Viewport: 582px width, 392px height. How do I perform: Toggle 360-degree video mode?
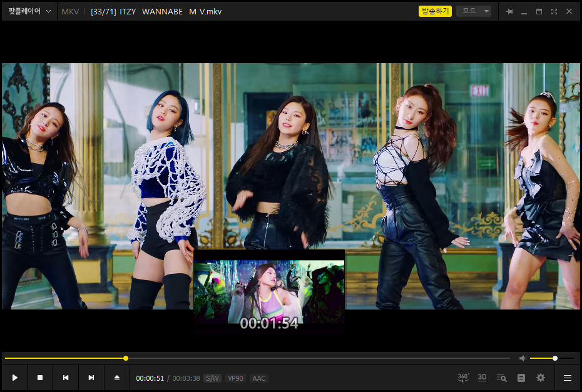pos(463,378)
